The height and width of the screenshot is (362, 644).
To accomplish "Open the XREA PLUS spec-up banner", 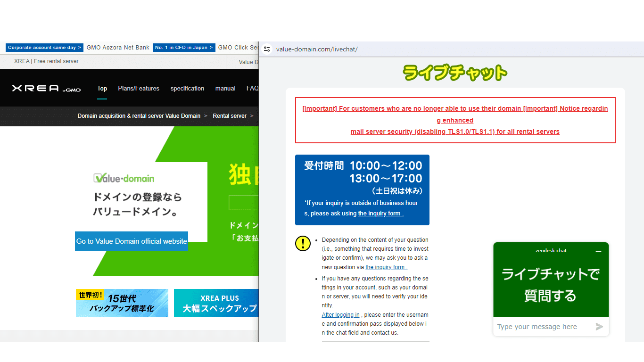I will (216, 303).
